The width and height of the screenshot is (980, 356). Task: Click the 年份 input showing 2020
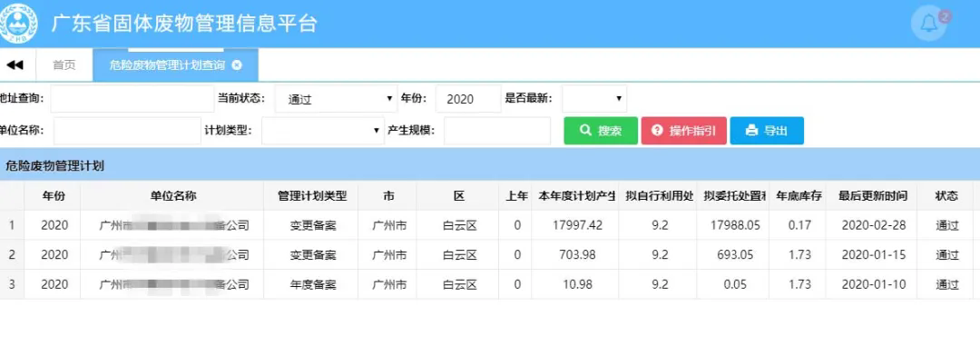point(468,99)
